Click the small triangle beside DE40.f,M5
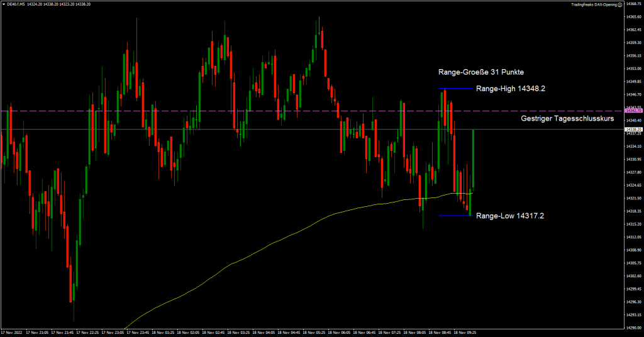This screenshot has width=644, height=337. [3, 4]
